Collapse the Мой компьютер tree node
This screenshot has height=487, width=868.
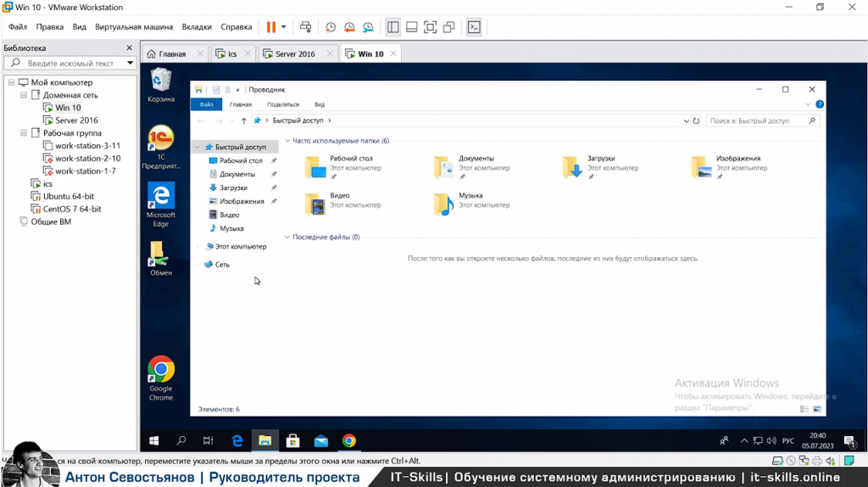(11, 82)
